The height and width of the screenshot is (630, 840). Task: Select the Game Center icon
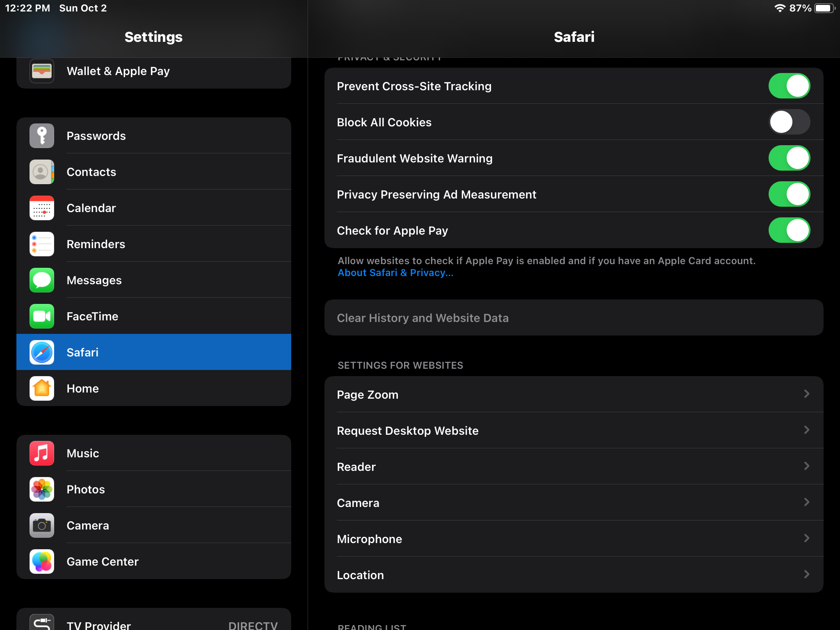click(x=41, y=562)
